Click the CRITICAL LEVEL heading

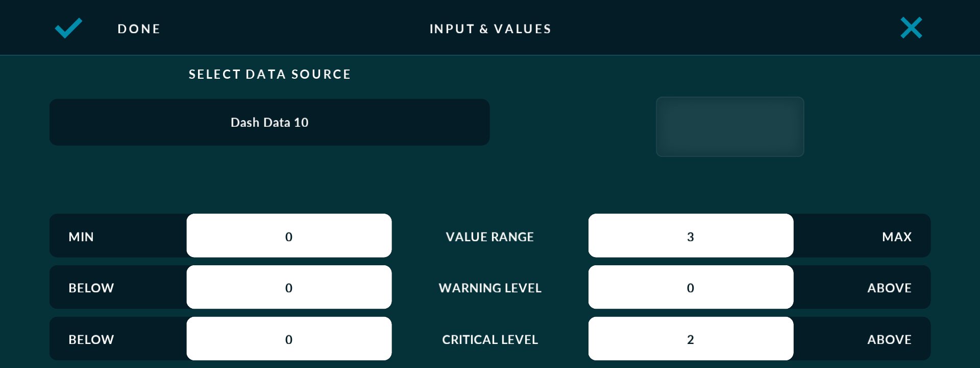(489, 339)
